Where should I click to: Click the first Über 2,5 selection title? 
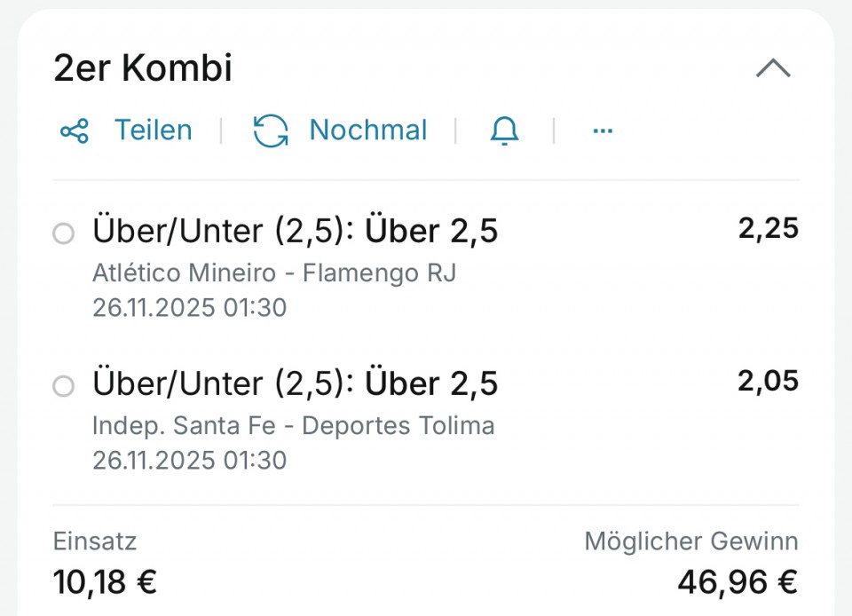coord(295,232)
